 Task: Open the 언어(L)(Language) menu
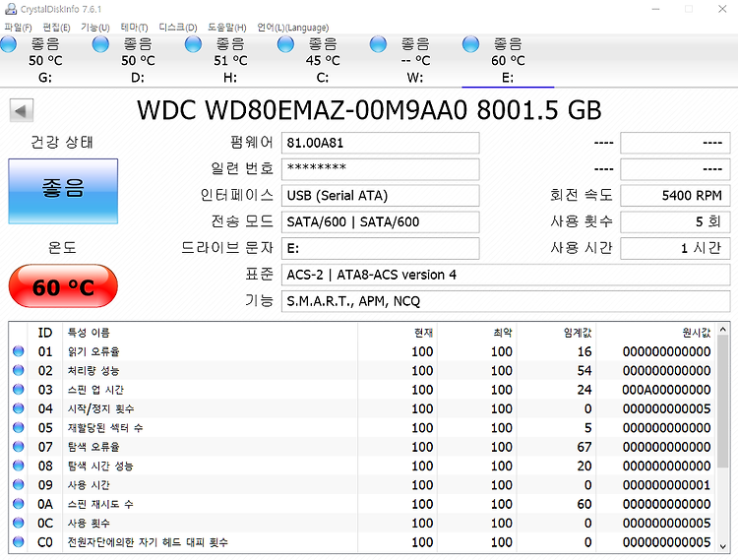(x=293, y=28)
